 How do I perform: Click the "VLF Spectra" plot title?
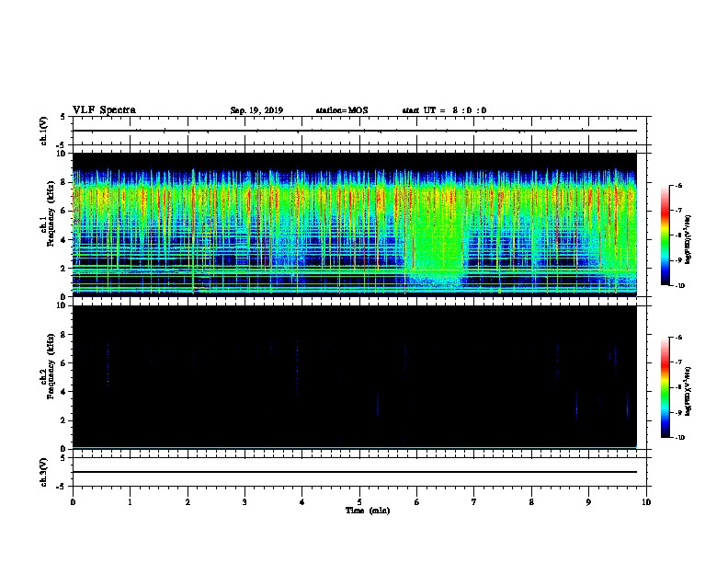104,110
